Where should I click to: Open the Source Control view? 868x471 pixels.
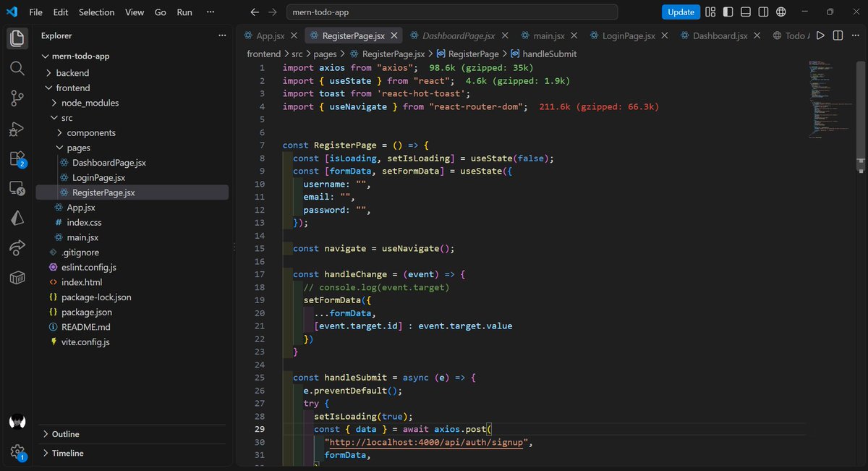tap(17, 98)
